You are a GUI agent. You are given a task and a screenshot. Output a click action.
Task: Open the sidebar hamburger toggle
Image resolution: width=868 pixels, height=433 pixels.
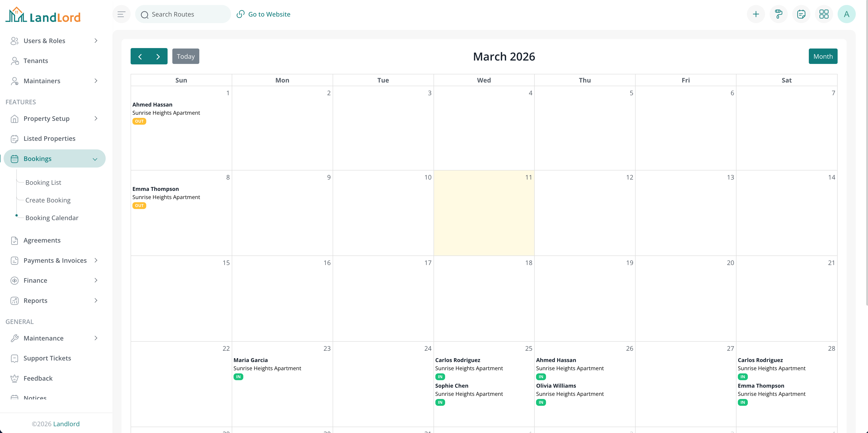pos(121,14)
